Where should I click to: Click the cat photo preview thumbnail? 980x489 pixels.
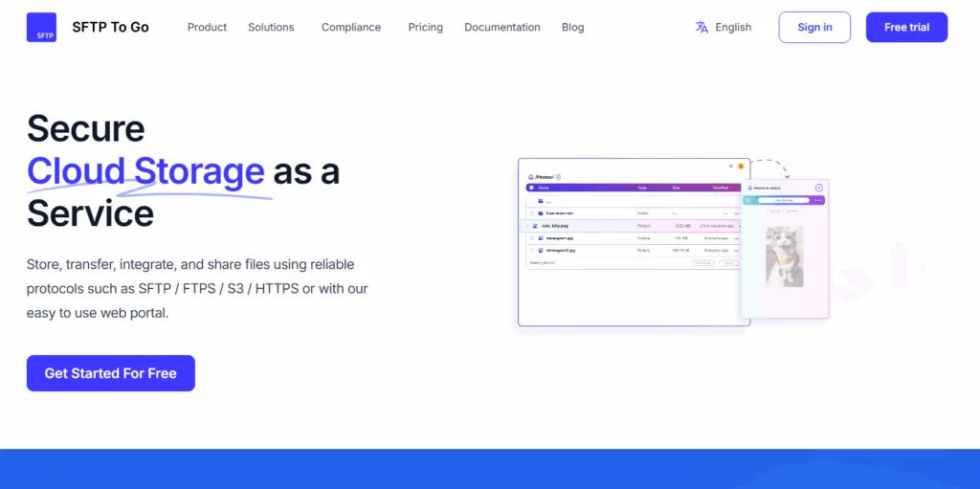[785, 256]
